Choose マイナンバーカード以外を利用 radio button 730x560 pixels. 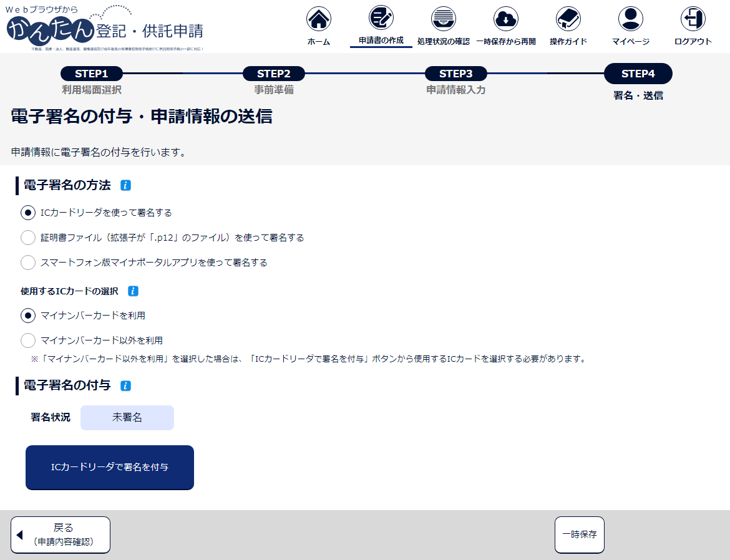click(28, 340)
